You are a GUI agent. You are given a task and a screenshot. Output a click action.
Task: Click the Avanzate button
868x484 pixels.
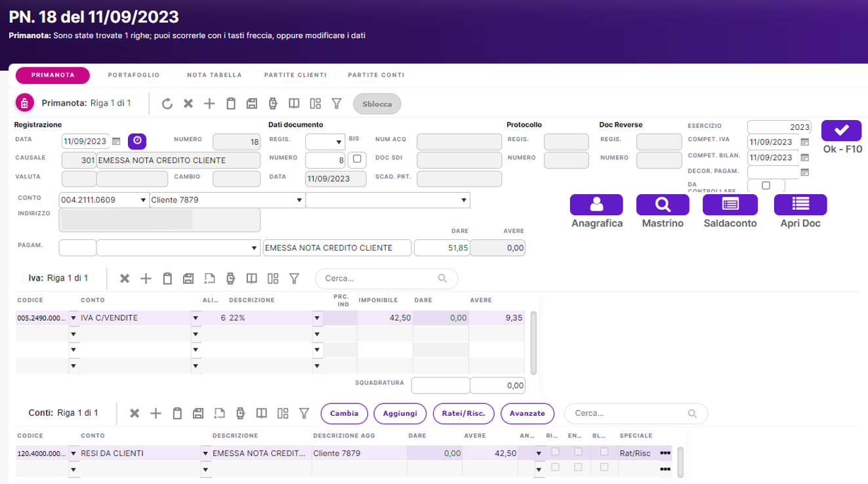coord(527,414)
